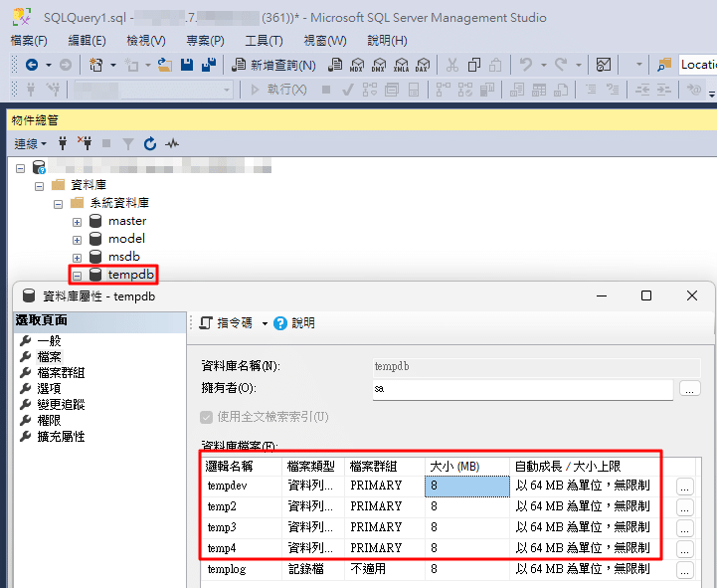Collapse the 資料庫 folder node
Screen dimensions: 717x588
pyautogui.click(x=40, y=186)
